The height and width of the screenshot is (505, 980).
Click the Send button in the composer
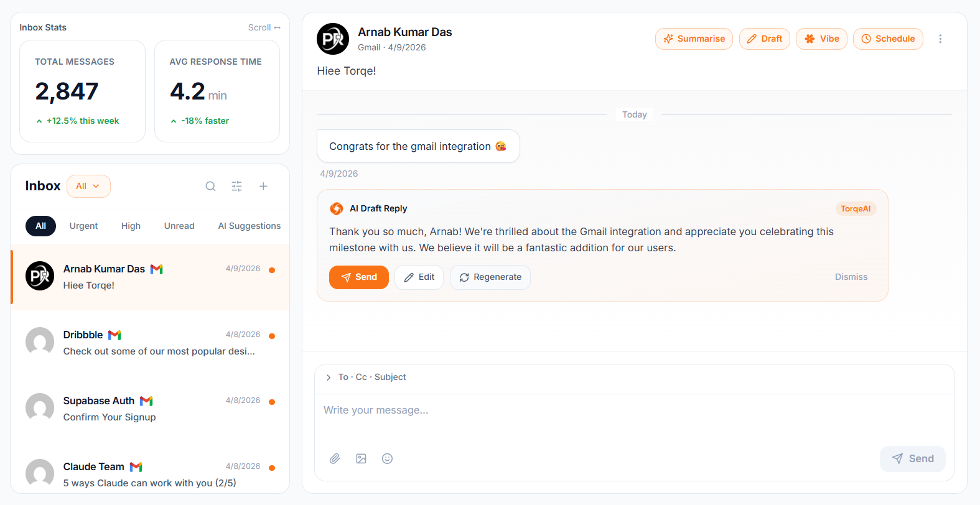913,459
